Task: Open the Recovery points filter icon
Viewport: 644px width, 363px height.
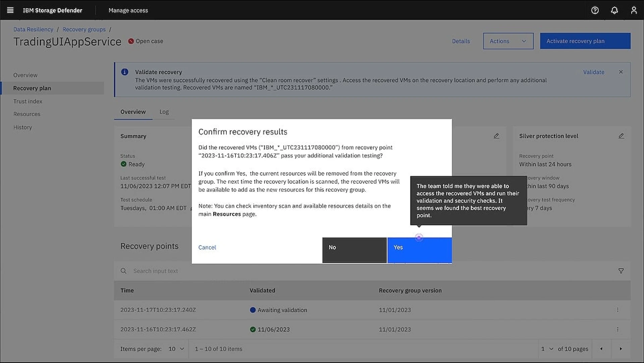Action: [x=621, y=271]
